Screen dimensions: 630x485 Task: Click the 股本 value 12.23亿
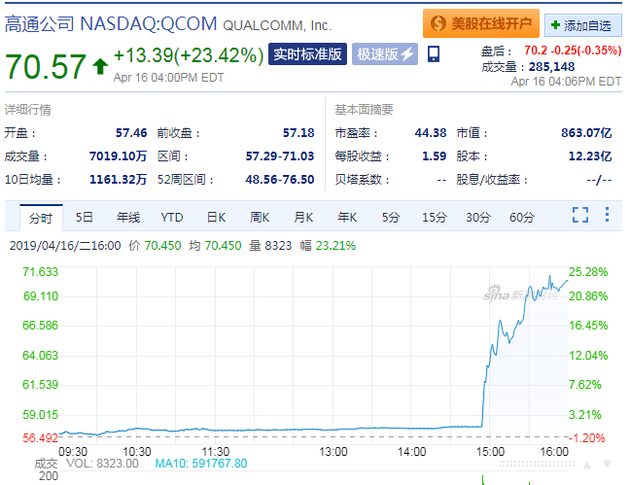[x=590, y=156]
